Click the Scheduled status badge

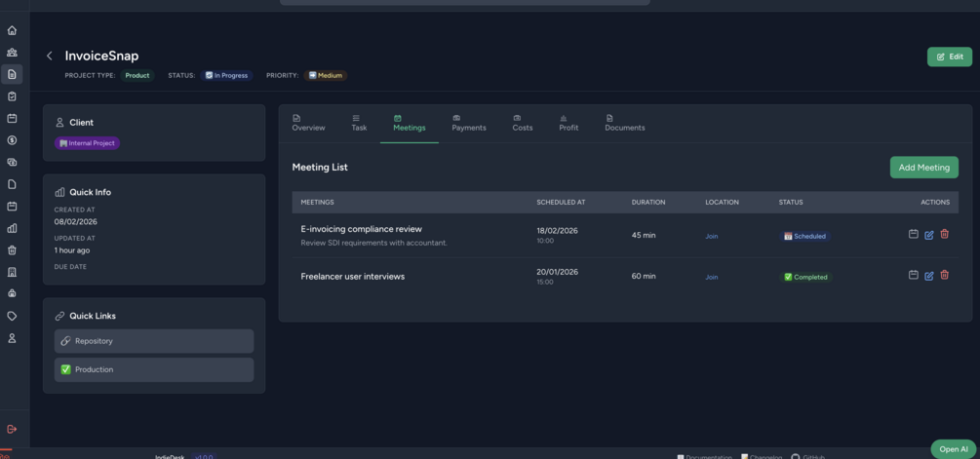(x=805, y=236)
